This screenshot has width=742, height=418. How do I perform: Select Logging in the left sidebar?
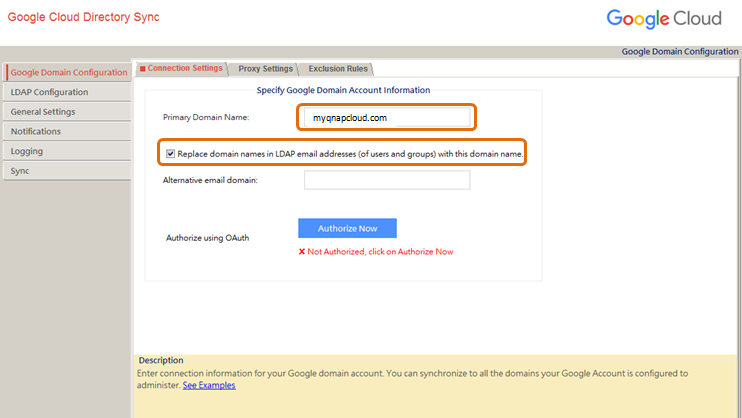(x=26, y=151)
